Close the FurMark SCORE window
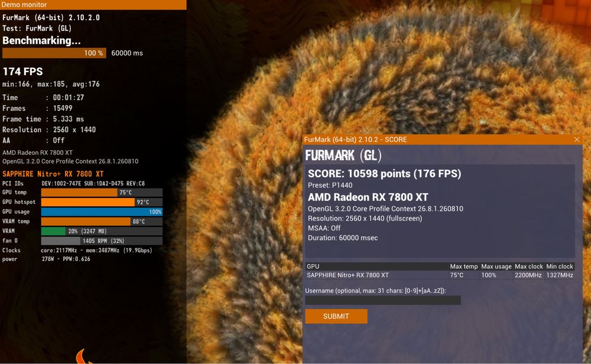 tap(577, 139)
